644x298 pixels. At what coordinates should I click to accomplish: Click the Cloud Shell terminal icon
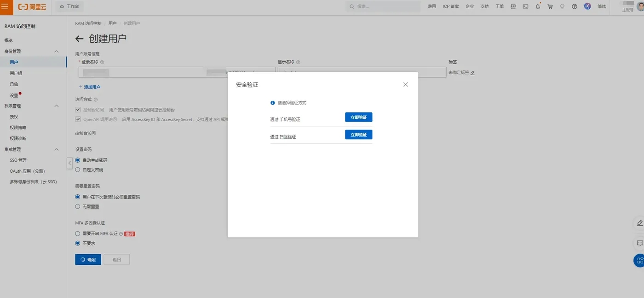click(525, 6)
